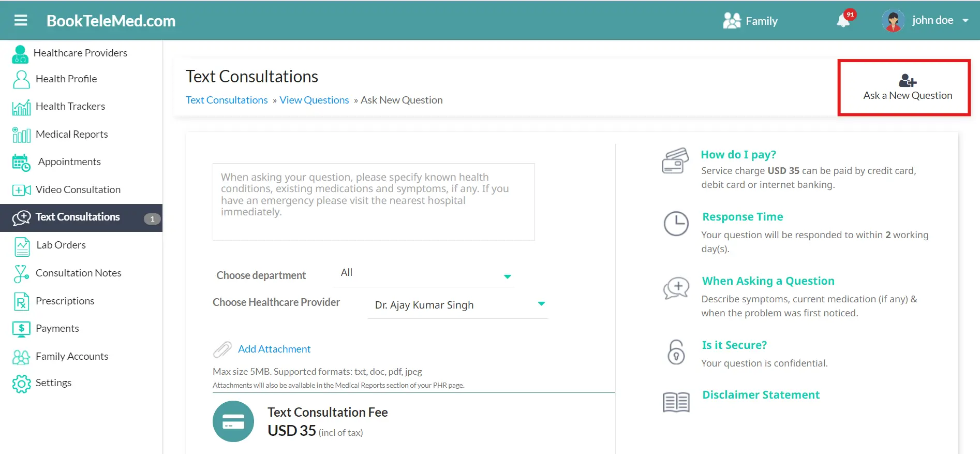Click Ask a New Question button
This screenshot has width=980, height=454.
[907, 88]
